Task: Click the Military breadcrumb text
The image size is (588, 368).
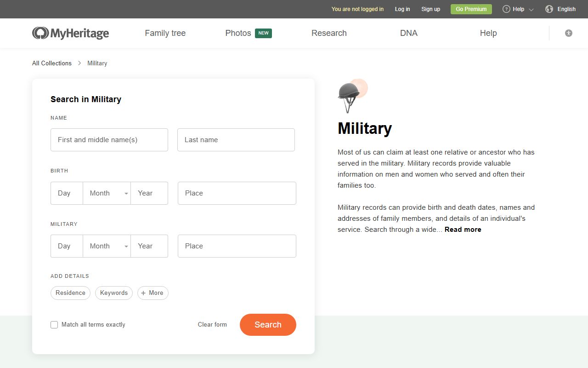Action: [97, 63]
